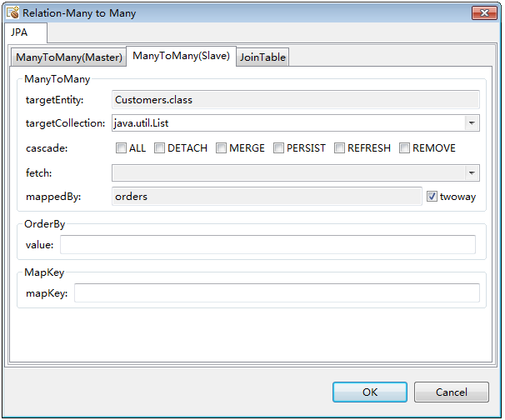This screenshot has width=505, height=420.
Task: Check the REFRESH cascade box
Action: click(x=340, y=148)
